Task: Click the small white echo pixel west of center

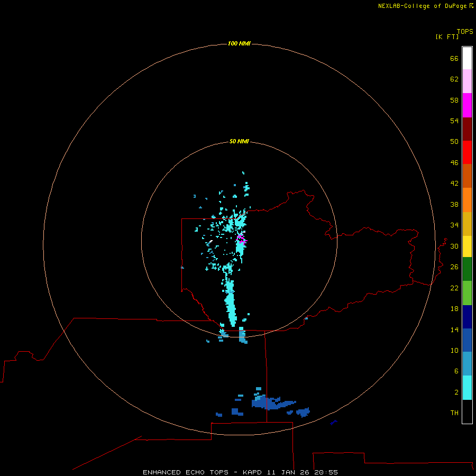Action: [211, 241]
